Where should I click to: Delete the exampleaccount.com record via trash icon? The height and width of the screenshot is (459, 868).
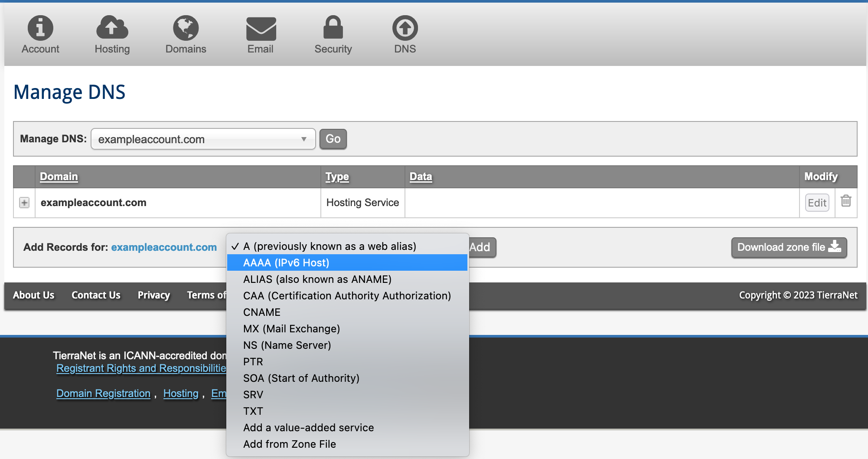tap(845, 202)
